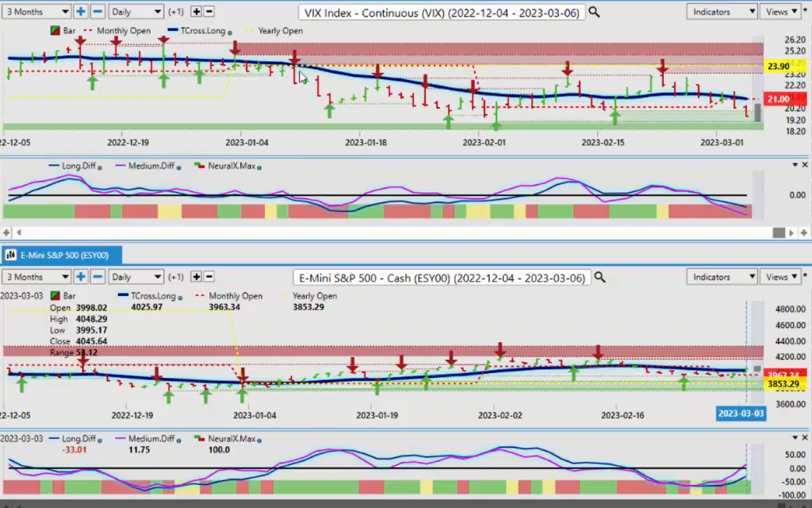The width and height of the screenshot is (812, 508).
Task: Click small black minus button in VIX toolbar
Action: 209,11
